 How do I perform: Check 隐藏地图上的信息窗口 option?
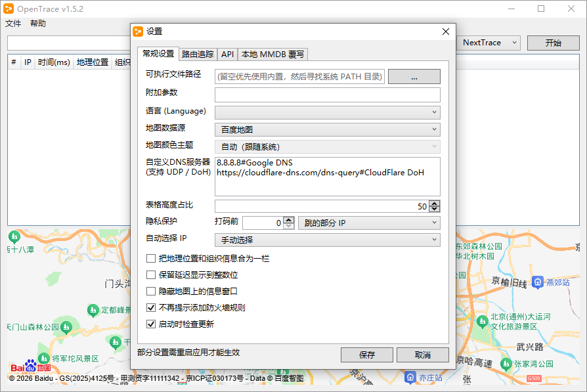point(151,292)
